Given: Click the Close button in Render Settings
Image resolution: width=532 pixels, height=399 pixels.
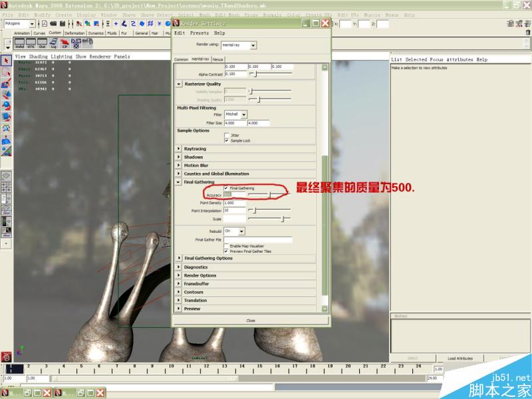Looking at the screenshot, I should [251, 321].
